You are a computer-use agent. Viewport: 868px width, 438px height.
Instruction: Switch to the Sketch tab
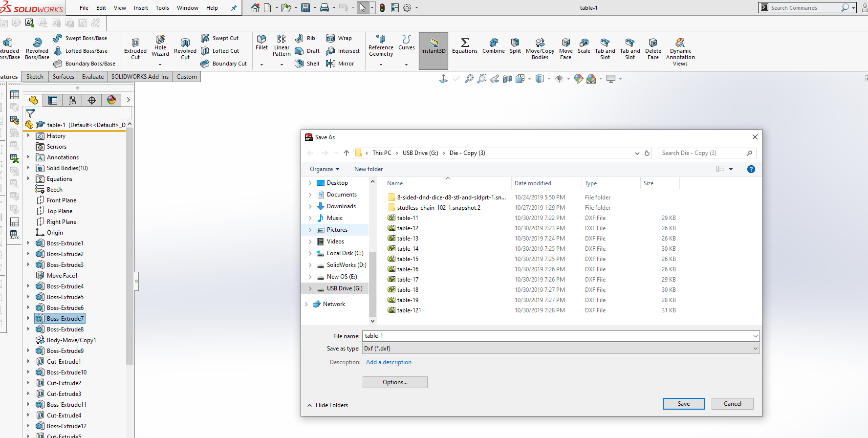[35, 77]
